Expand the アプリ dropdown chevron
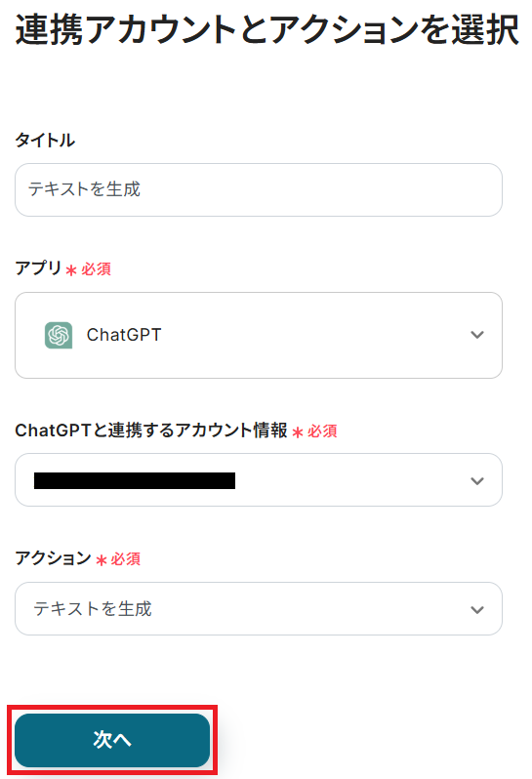Screen dimensions: 532x779 tap(477, 335)
